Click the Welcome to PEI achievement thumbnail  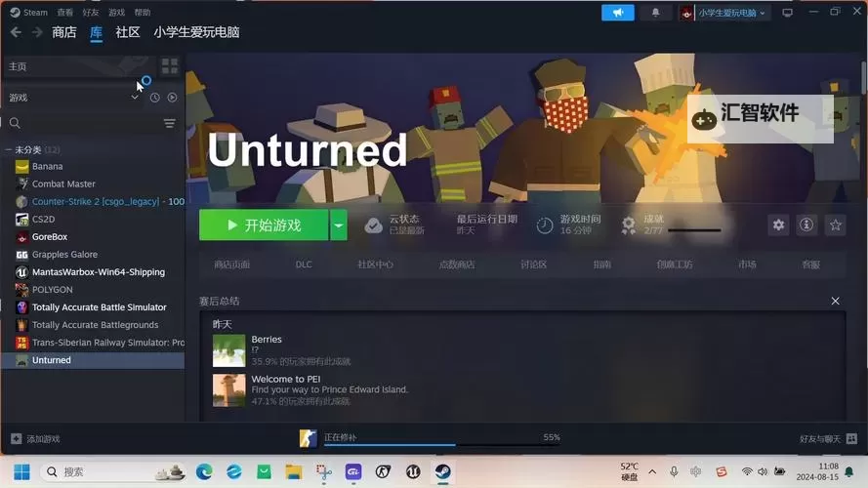tap(228, 390)
